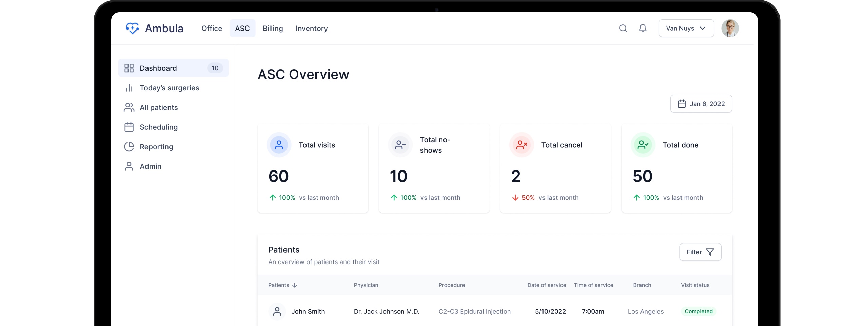Click the green up arrow on Total done

click(636, 198)
